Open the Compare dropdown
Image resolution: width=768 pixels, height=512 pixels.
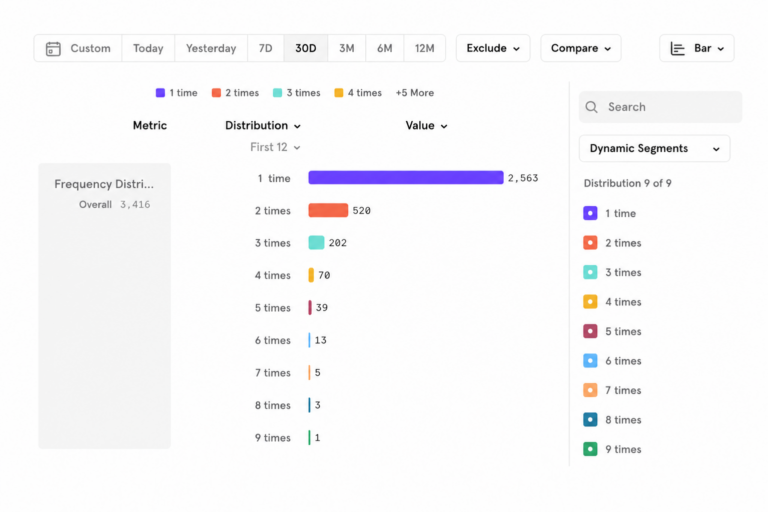click(x=581, y=48)
